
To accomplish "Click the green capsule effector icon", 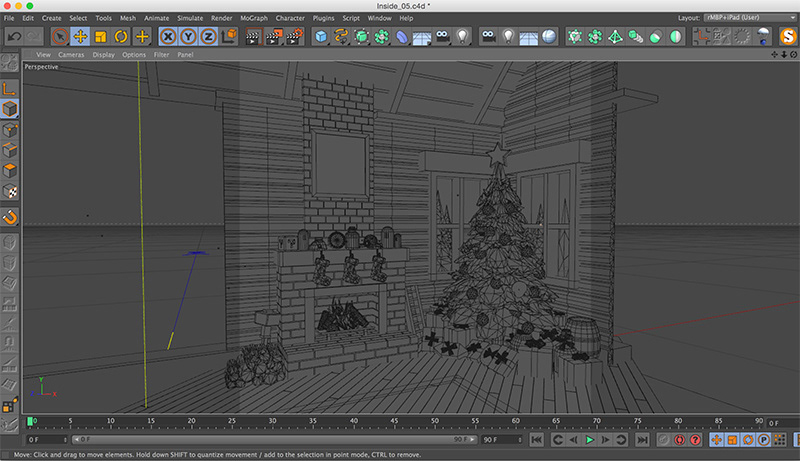I will [x=656, y=37].
